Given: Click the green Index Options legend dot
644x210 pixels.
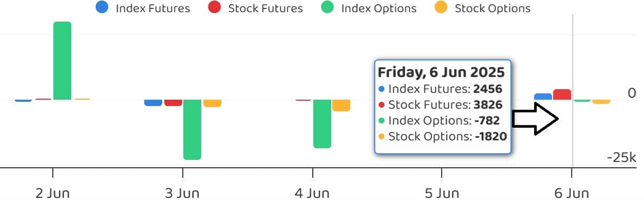Looking at the screenshot, I should click(328, 8).
